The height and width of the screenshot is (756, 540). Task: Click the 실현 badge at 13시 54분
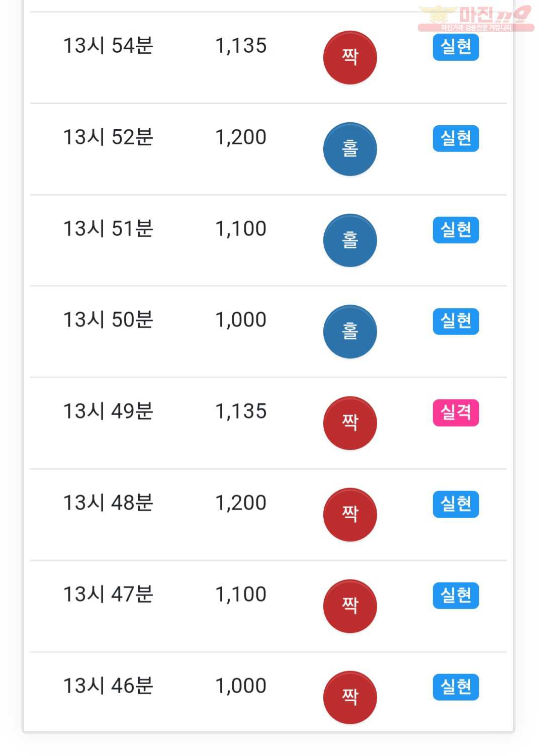pos(456,47)
